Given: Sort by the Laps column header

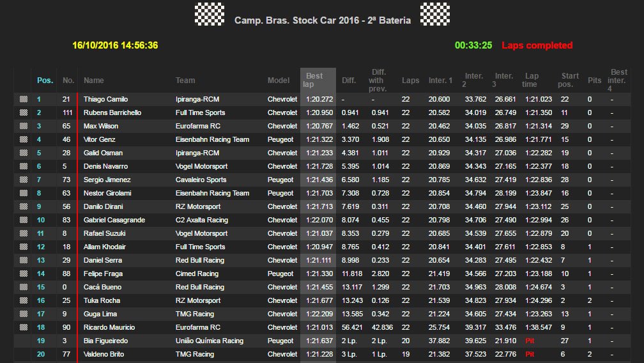Looking at the screenshot, I should coord(410,81).
